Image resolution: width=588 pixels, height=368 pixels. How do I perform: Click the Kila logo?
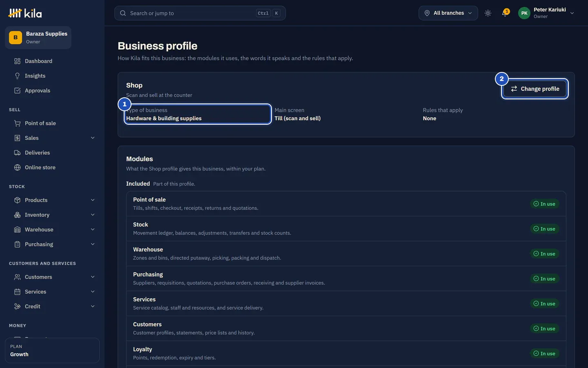point(25,13)
